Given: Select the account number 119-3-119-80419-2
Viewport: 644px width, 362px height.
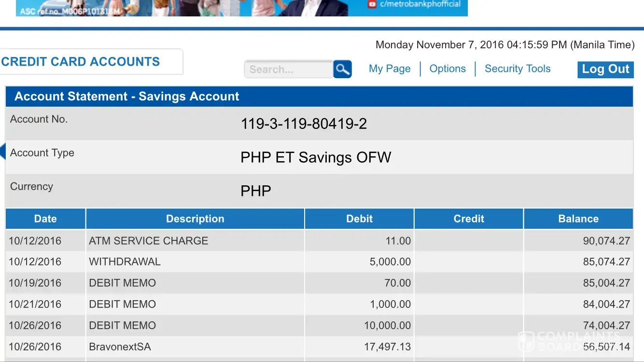Looking at the screenshot, I should pos(304,124).
